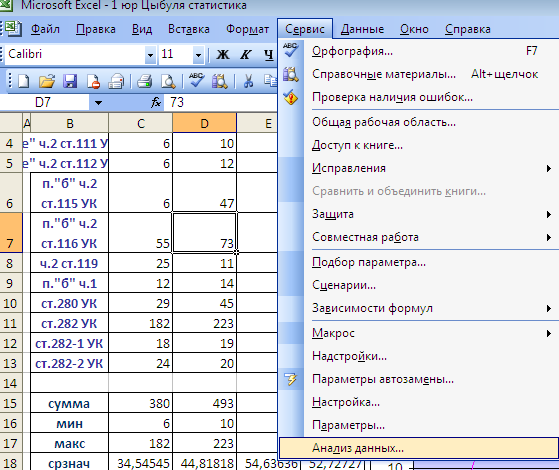559x470 pixels.
Task: Click the Open folder icon
Action: coord(47,82)
